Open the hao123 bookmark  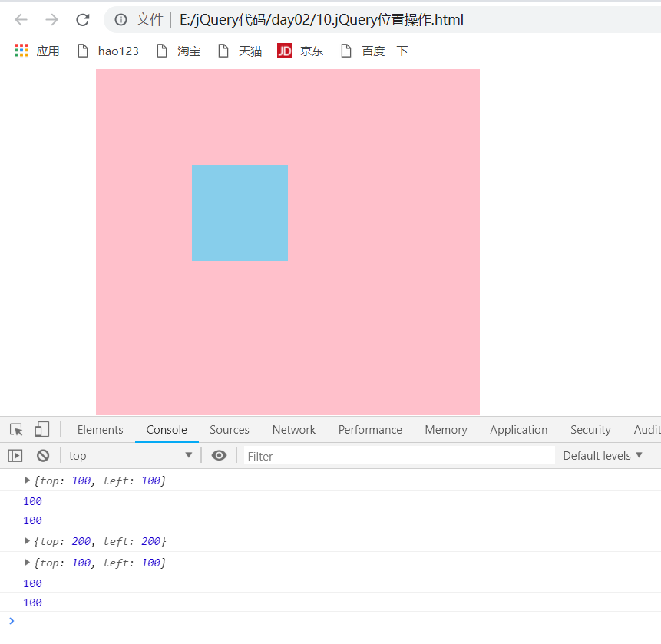[x=108, y=51]
